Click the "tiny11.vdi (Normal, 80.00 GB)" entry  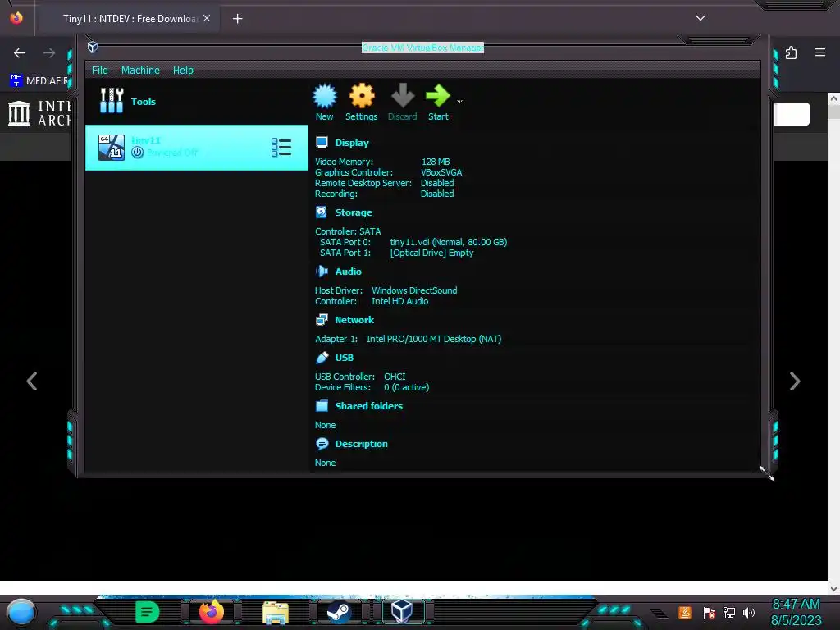tap(449, 242)
